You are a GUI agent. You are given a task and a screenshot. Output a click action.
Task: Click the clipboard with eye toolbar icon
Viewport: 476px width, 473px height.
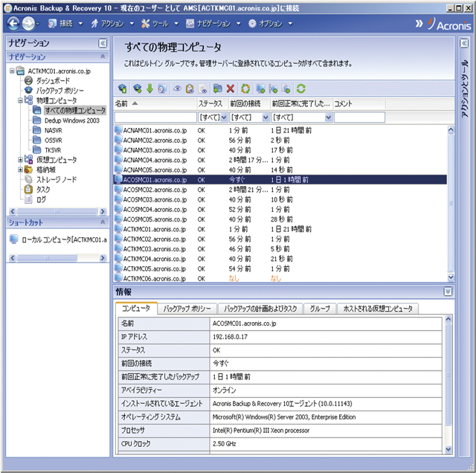[x=190, y=89]
